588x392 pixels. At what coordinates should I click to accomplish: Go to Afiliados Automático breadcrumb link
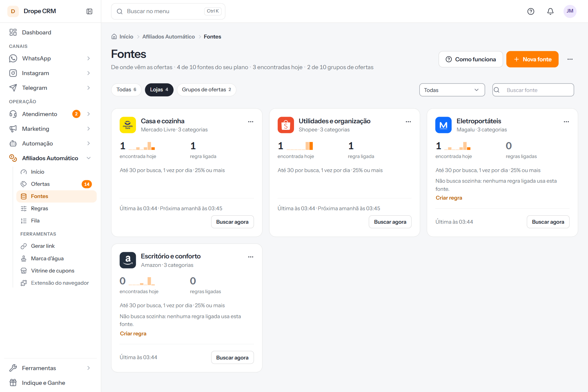pos(169,37)
